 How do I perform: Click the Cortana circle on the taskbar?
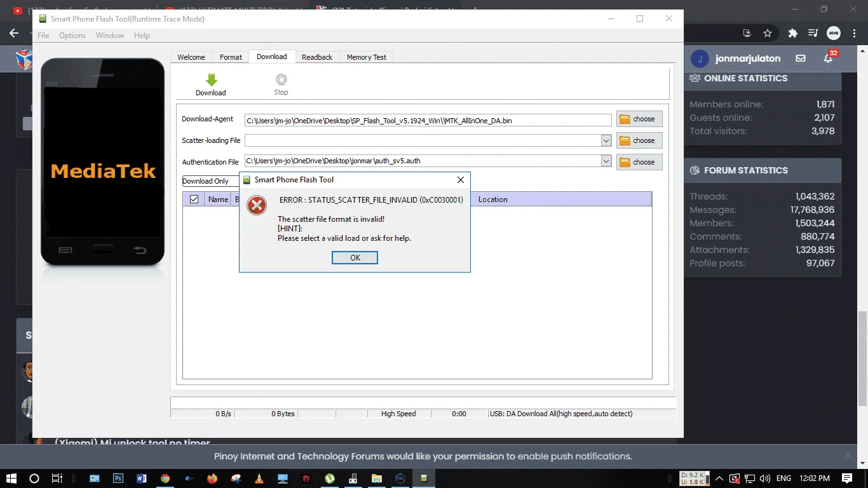pos(34,478)
